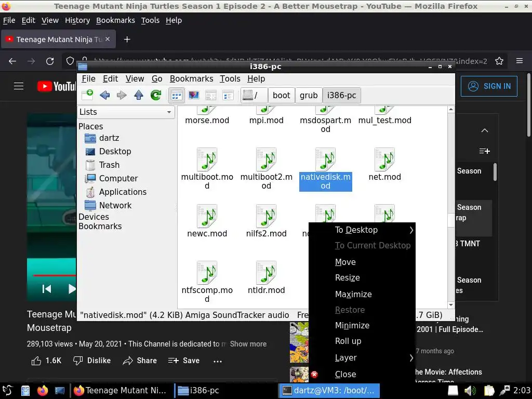Click the morse.mod file label
The width and height of the screenshot is (532, 399).
(207, 121)
